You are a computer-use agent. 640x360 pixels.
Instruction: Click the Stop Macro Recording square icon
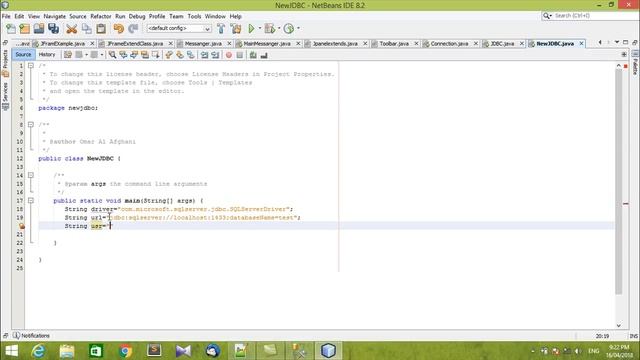[x=240, y=55]
